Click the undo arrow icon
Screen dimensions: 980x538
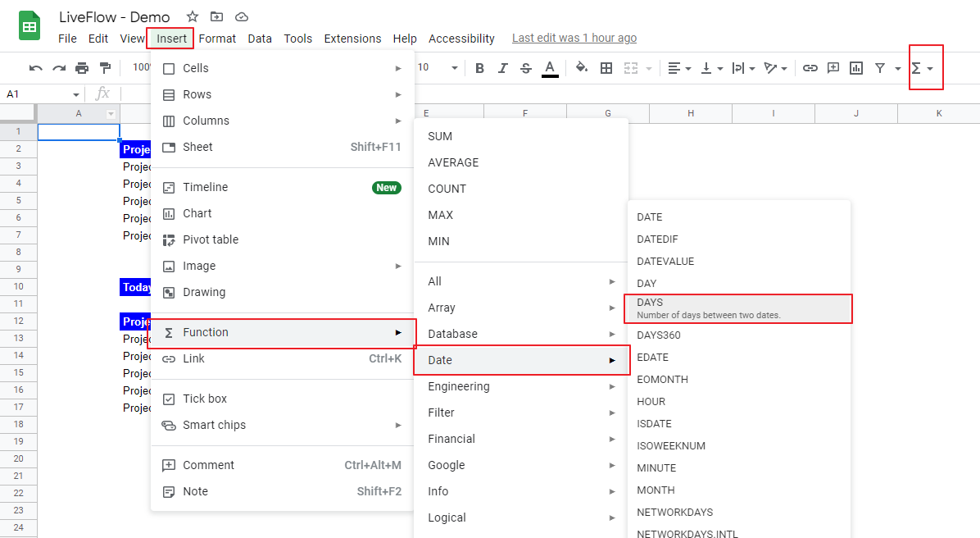(35, 68)
